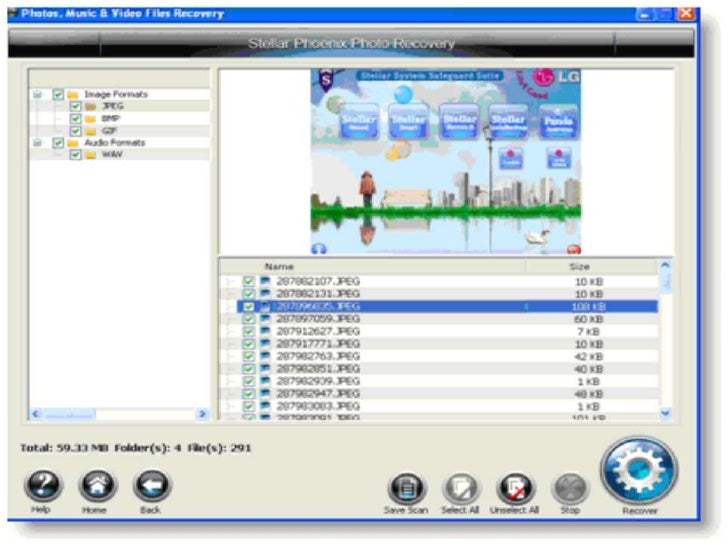728x546 pixels.
Task: Click the Image Formats folder icon
Action: 72,95
